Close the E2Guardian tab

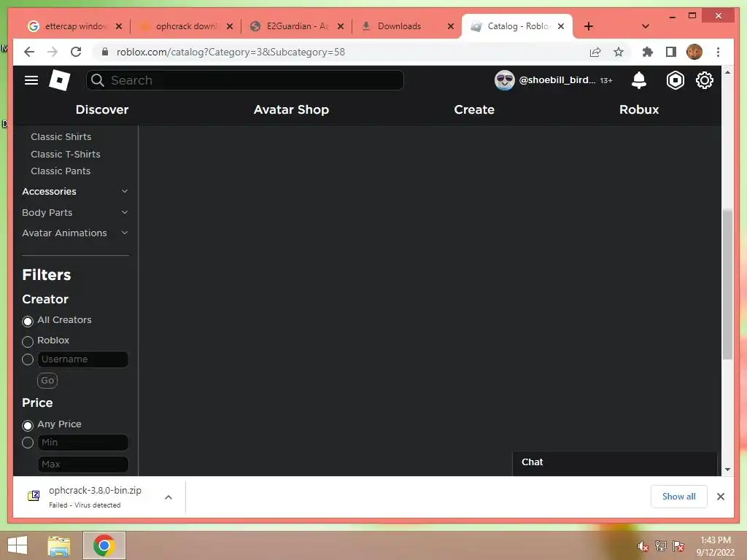tap(341, 26)
